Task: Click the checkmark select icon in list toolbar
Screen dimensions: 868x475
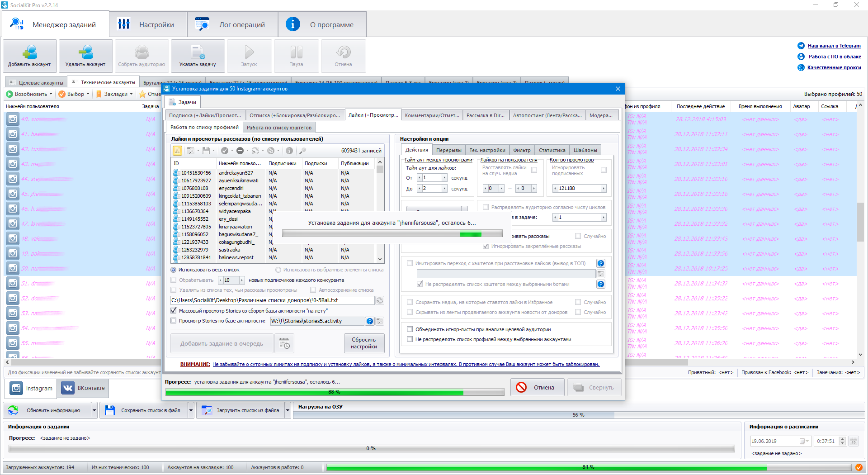Action: [x=225, y=151]
